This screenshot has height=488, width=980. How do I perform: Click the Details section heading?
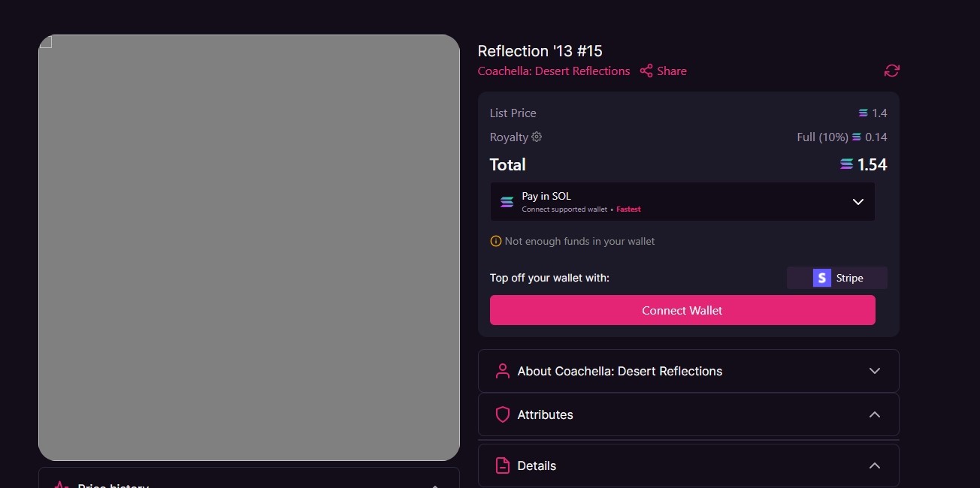tap(537, 465)
